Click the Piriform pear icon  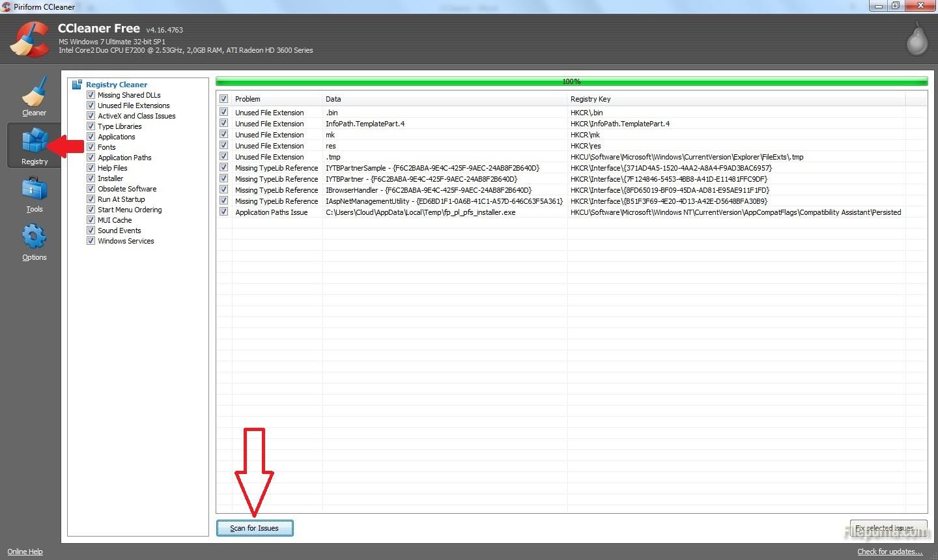[917, 39]
